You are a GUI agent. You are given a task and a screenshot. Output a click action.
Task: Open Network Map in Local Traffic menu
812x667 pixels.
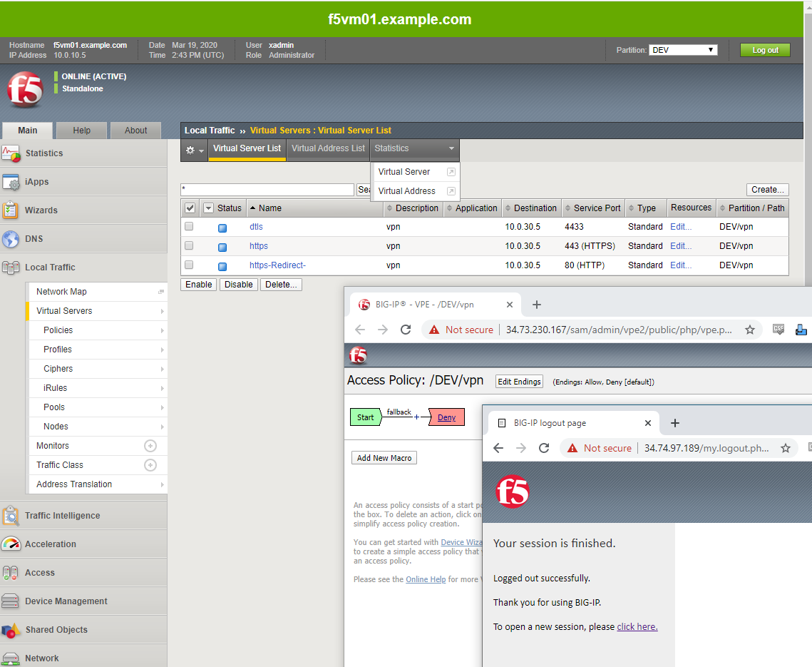click(61, 292)
